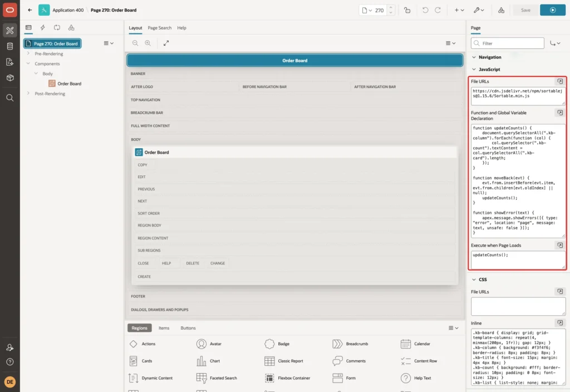This screenshot has width=570, height=392.
Task: Open the Help question mark icon
Action: pyautogui.click(x=10, y=362)
